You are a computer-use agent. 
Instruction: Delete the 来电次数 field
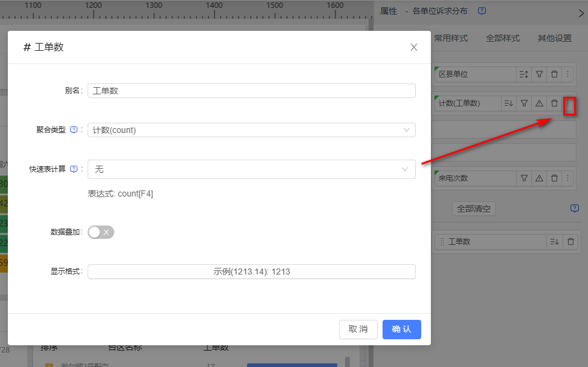click(554, 178)
